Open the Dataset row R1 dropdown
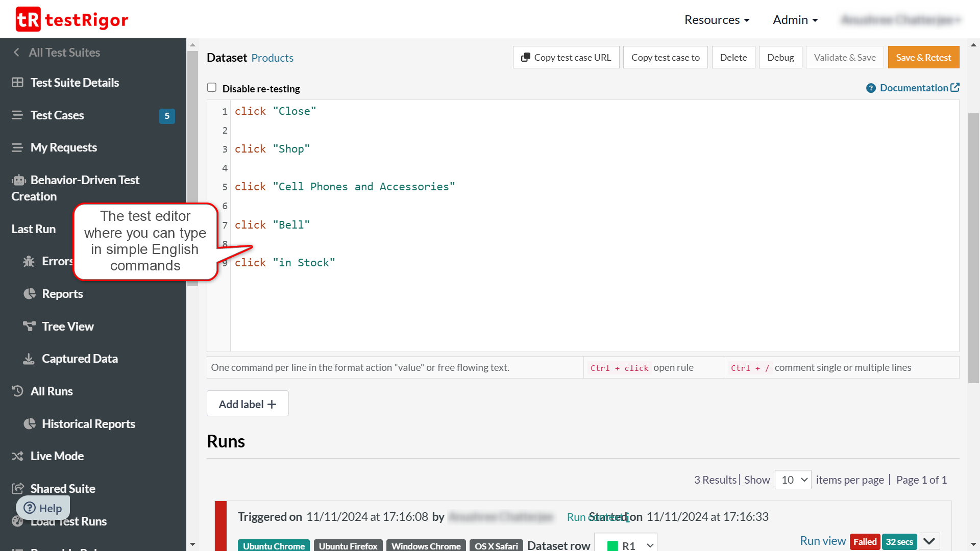This screenshot has height=551, width=980. point(626,545)
